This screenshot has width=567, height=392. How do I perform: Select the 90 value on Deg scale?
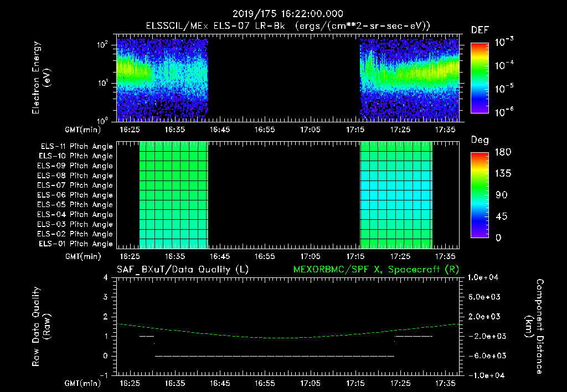(501, 195)
